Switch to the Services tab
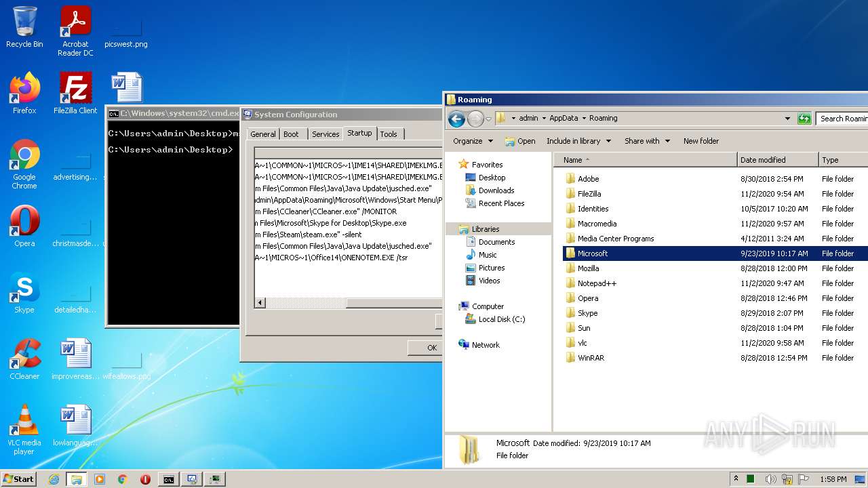The image size is (868, 488). 325,134
